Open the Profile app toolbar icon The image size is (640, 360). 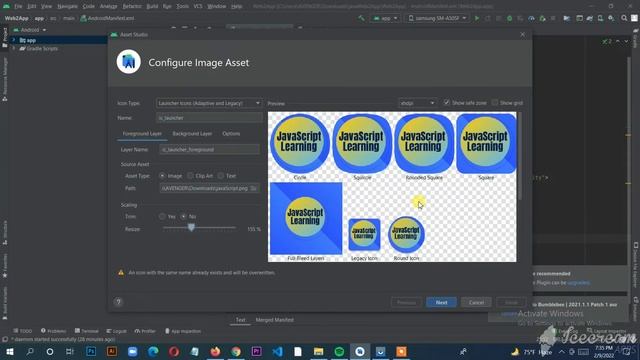pos(531,18)
